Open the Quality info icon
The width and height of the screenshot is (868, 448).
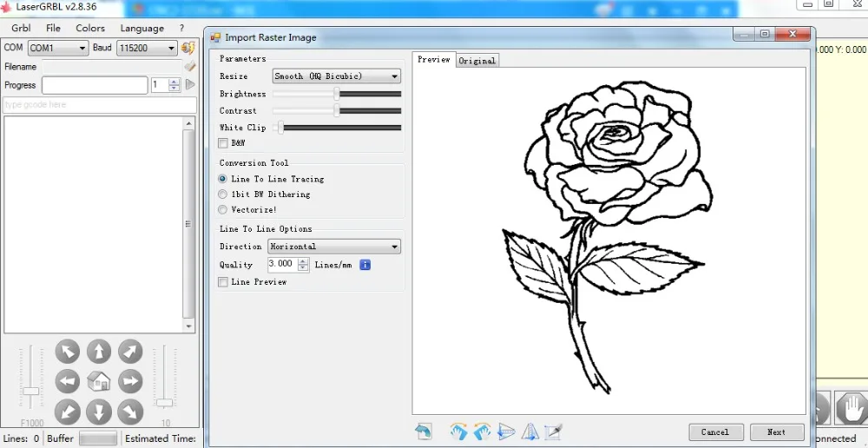[365, 265]
